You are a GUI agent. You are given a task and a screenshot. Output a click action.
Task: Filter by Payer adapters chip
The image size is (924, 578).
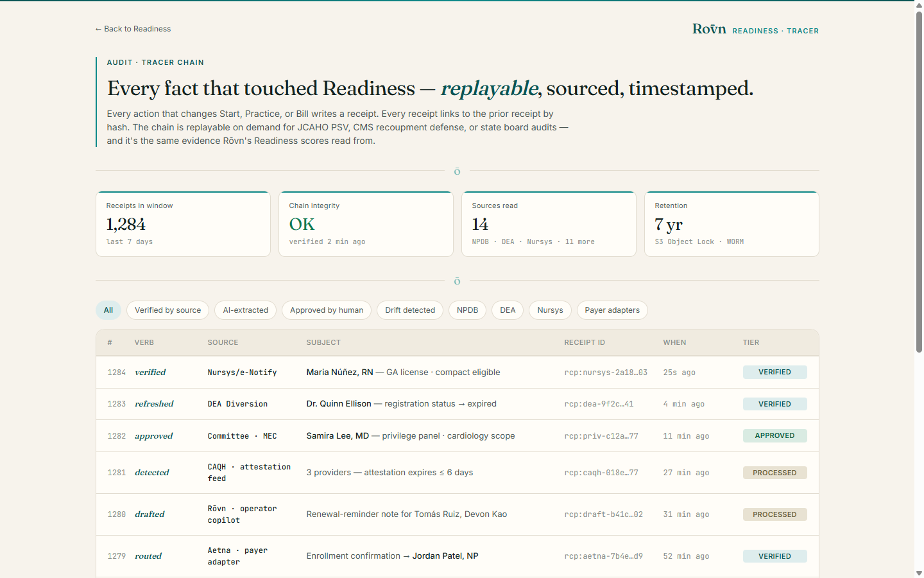click(x=612, y=310)
